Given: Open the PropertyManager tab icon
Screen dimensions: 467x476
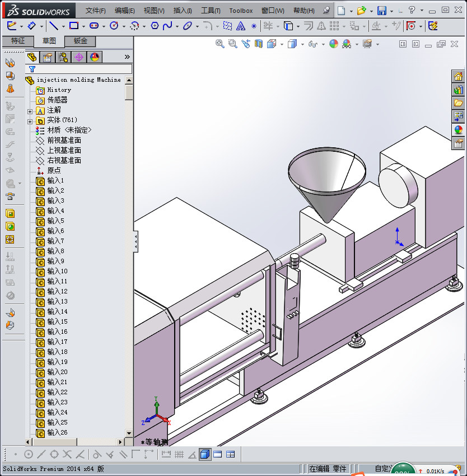Looking at the screenshot, I should 48,57.
